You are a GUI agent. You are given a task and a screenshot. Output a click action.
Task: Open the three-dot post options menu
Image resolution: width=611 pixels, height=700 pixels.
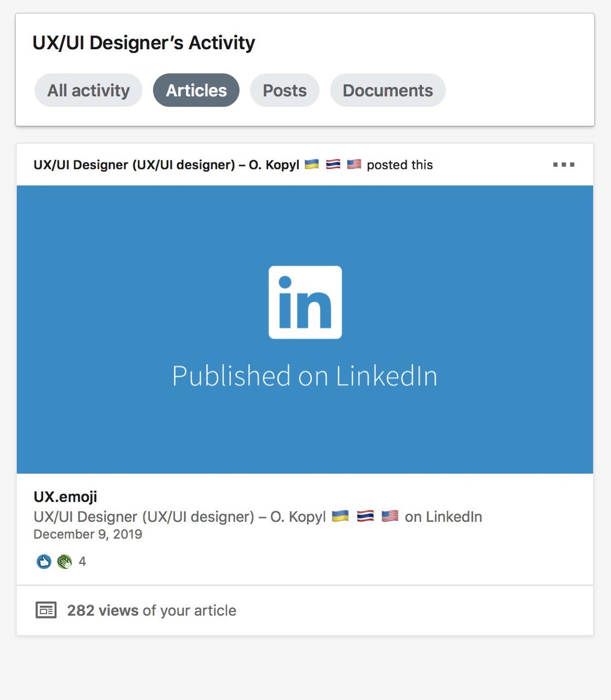[x=563, y=165]
